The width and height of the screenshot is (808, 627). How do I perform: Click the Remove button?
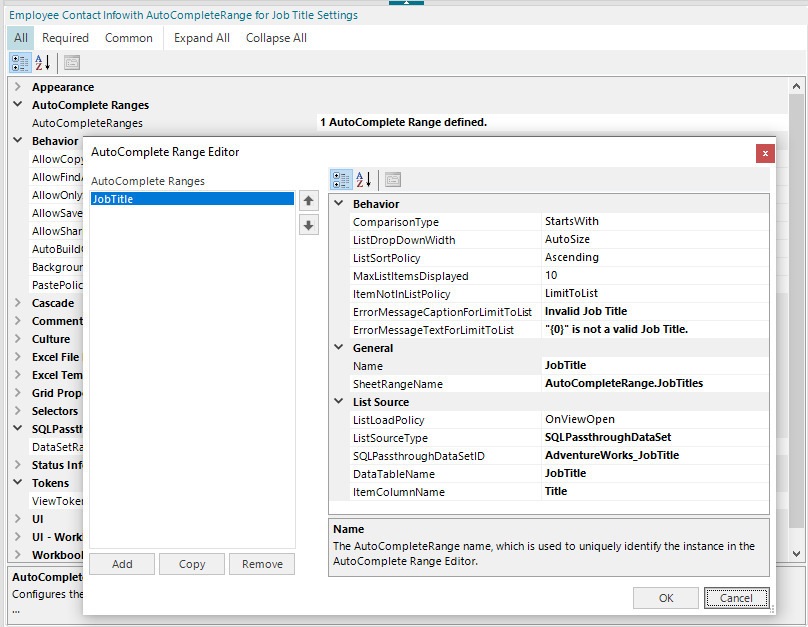point(262,564)
